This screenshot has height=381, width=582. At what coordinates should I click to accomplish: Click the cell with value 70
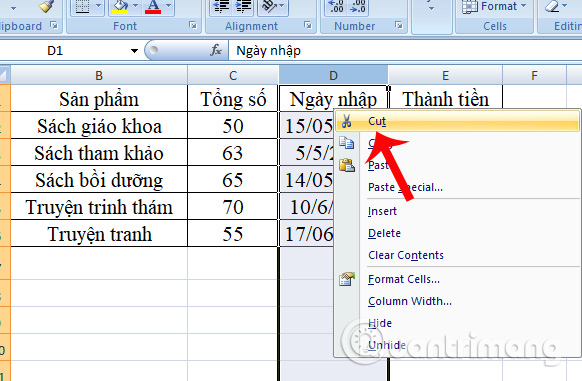coord(233,206)
